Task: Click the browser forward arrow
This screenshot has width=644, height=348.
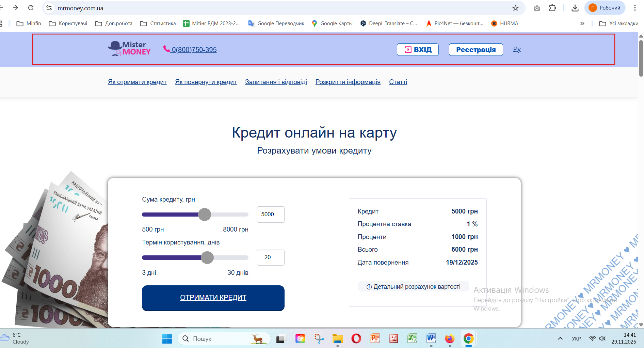Action: pos(15,8)
